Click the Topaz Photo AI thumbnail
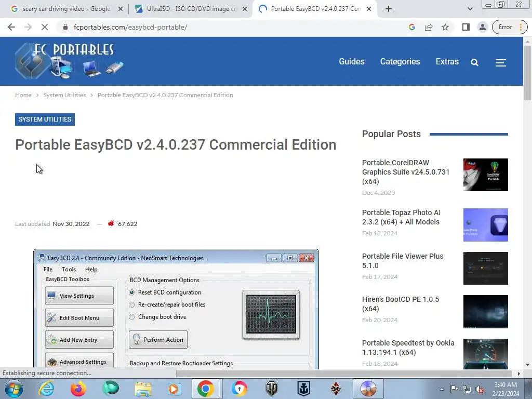532x399 pixels. tap(486, 225)
